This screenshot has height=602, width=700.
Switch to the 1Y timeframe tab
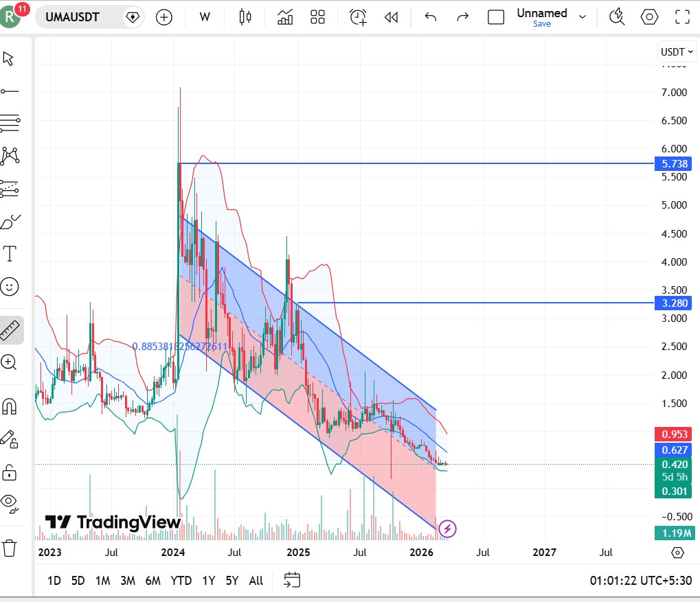coord(209,580)
